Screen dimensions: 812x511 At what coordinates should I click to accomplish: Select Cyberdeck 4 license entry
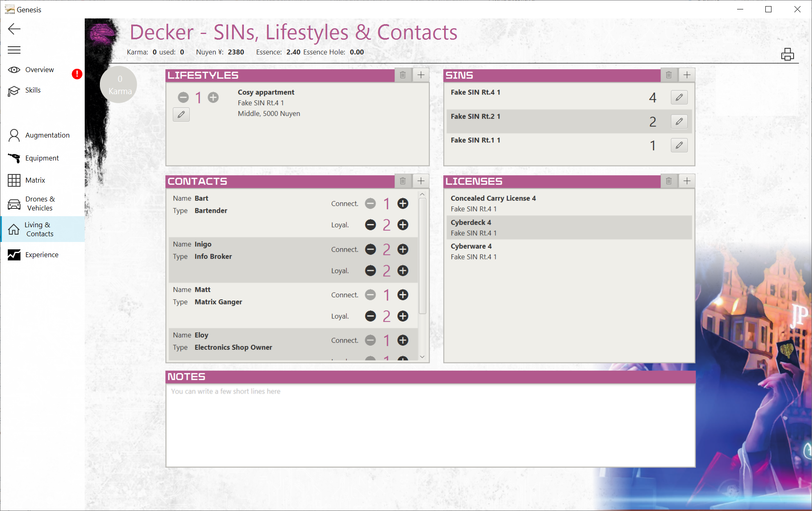[x=569, y=228]
